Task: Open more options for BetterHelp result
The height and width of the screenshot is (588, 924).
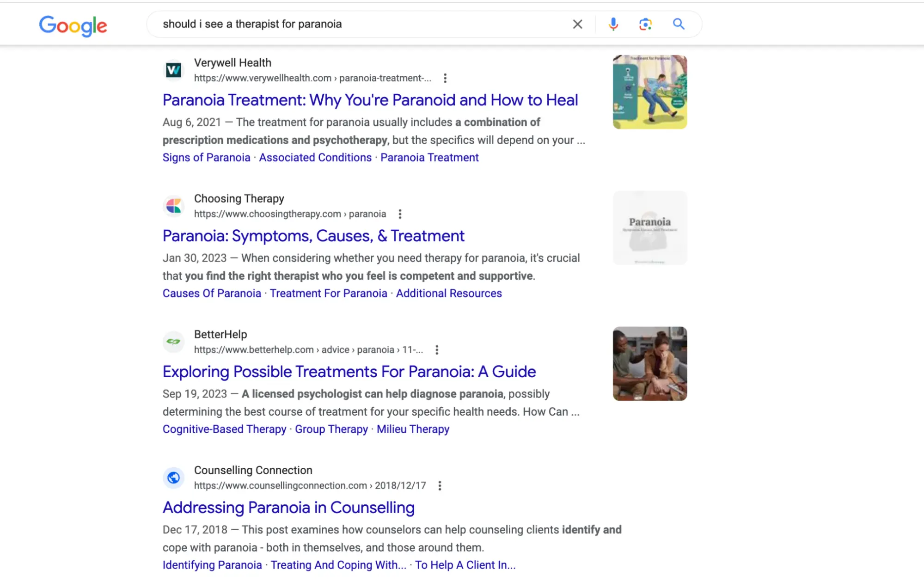Action: (437, 350)
